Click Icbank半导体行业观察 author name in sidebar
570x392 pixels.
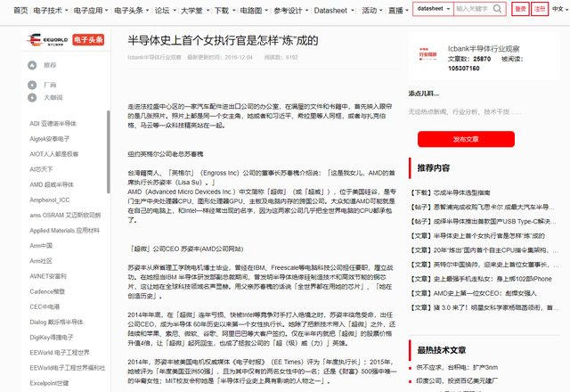pos(484,49)
